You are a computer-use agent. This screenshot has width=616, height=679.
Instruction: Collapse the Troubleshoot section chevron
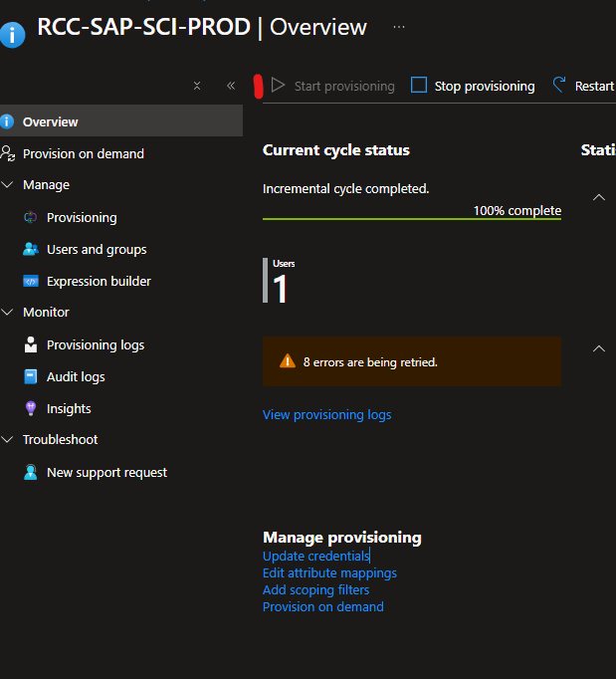7,439
